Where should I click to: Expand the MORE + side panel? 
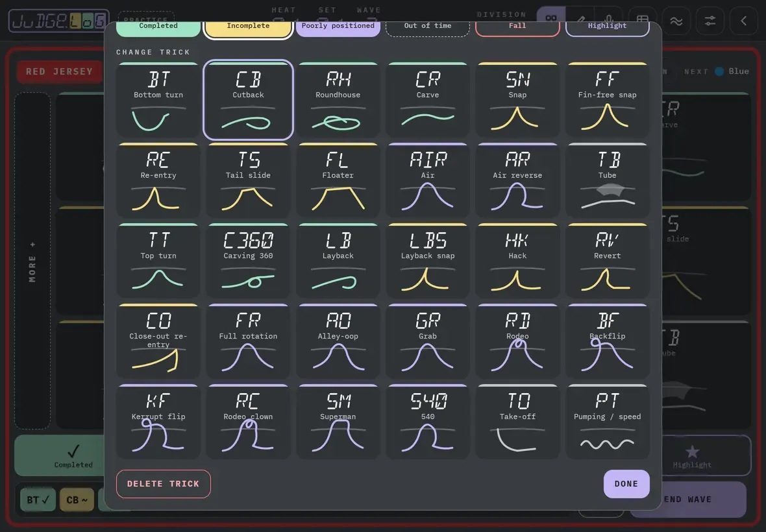tap(32, 261)
